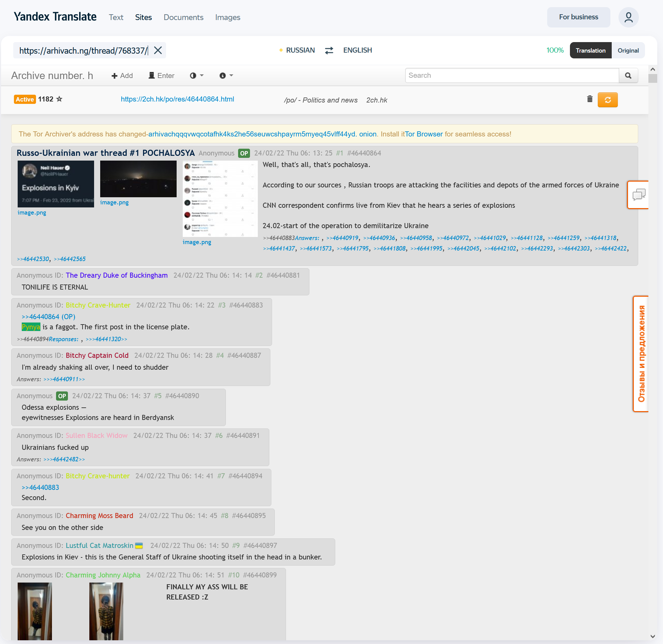
Task: Open the 2ch.hk/po/res/46440864.html link
Action: pyautogui.click(x=177, y=99)
